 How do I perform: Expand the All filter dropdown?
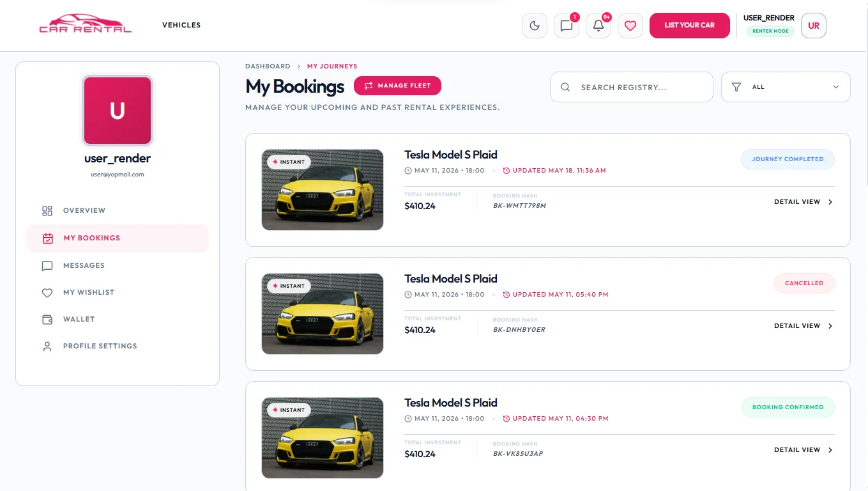tap(786, 87)
